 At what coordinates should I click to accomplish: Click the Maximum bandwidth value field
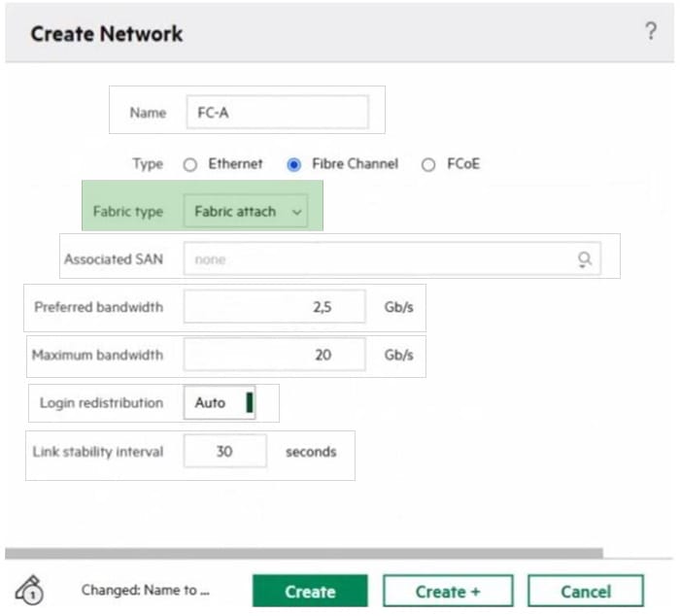click(x=274, y=355)
